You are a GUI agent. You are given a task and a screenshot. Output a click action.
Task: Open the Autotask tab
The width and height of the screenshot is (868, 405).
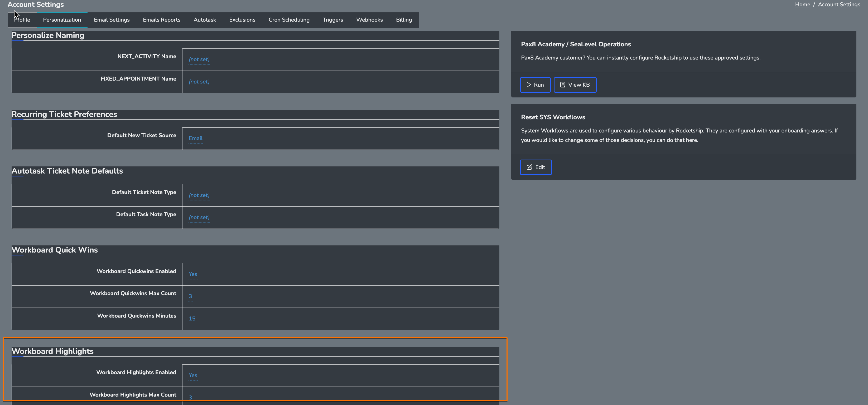click(205, 20)
